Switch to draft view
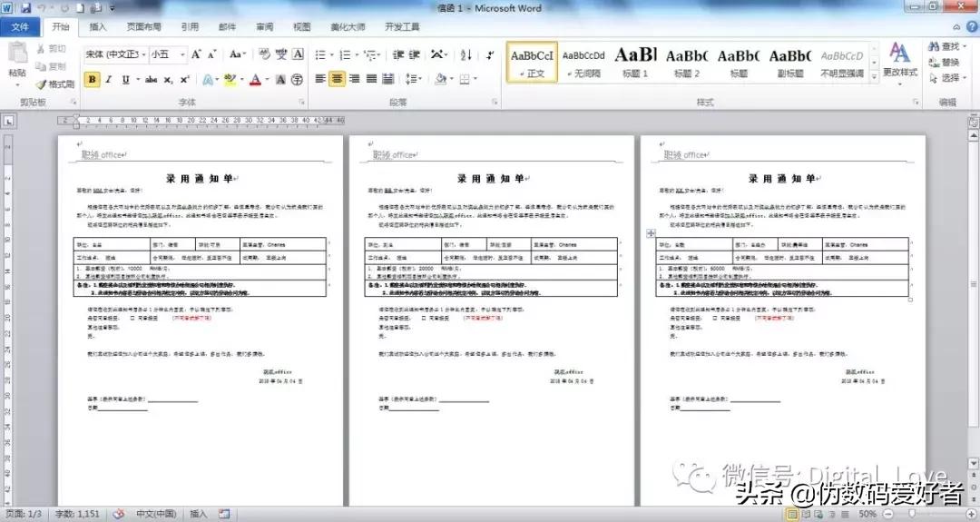Screen dimensions: 980x522 [x=843, y=514]
